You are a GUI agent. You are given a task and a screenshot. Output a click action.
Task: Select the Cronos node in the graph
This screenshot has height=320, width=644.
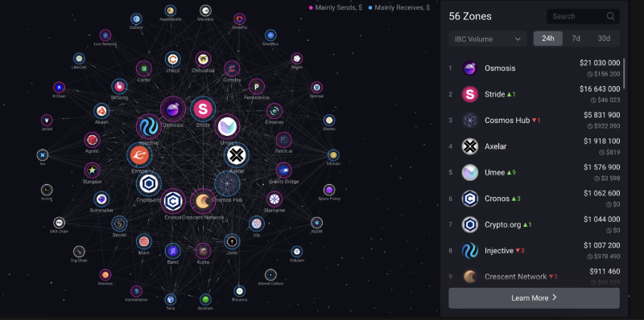(173, 201)
